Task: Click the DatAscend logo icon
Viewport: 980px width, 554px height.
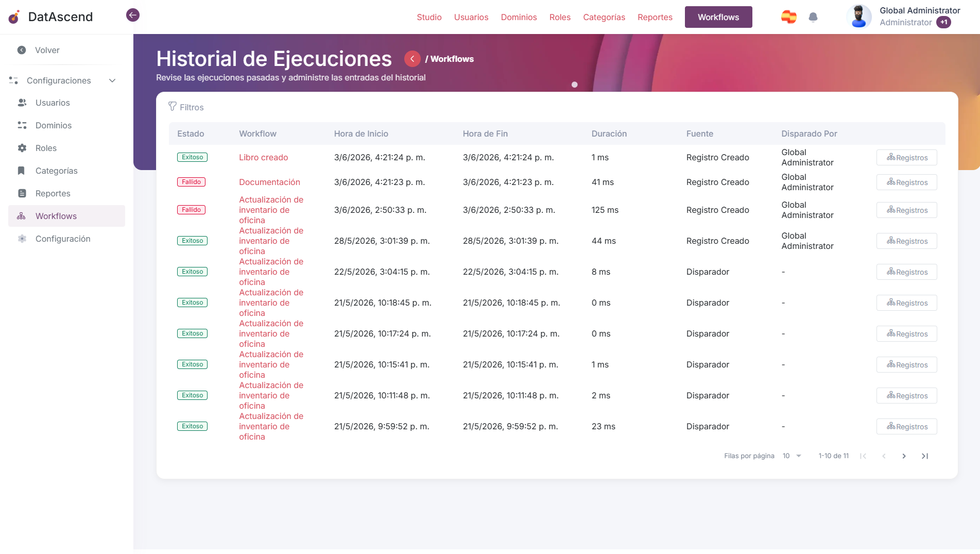Action: click(x=14, y=17)
